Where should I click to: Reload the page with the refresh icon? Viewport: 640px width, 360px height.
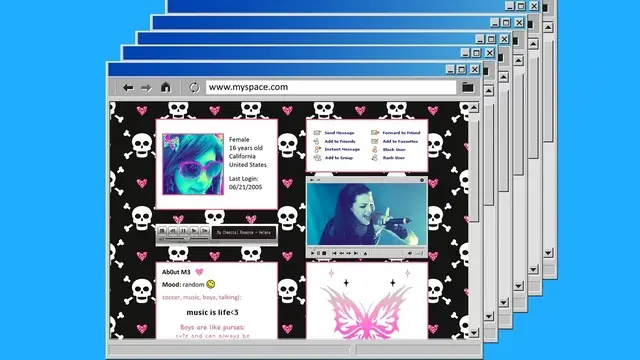[194, 87]
